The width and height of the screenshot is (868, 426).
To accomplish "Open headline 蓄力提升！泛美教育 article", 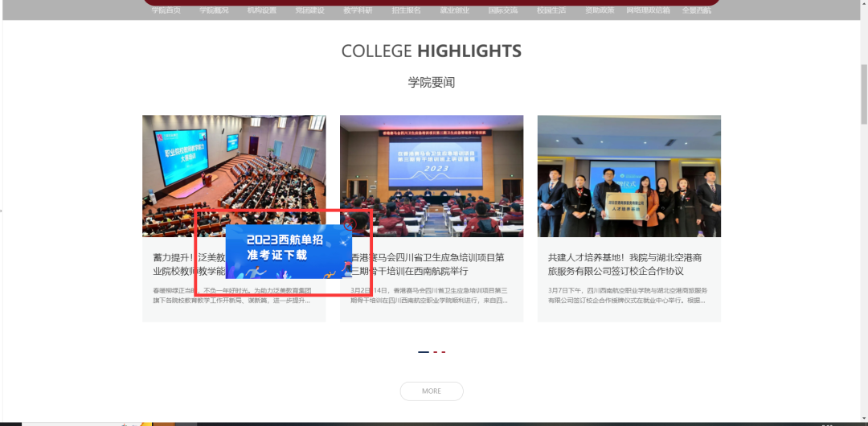I will [x=190, y=264].
